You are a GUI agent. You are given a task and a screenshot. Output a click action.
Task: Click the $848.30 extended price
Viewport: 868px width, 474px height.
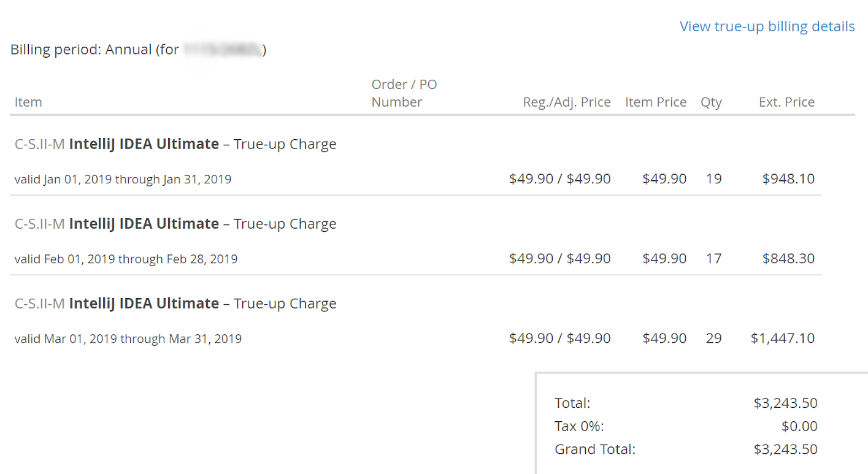tap(788, 259)
